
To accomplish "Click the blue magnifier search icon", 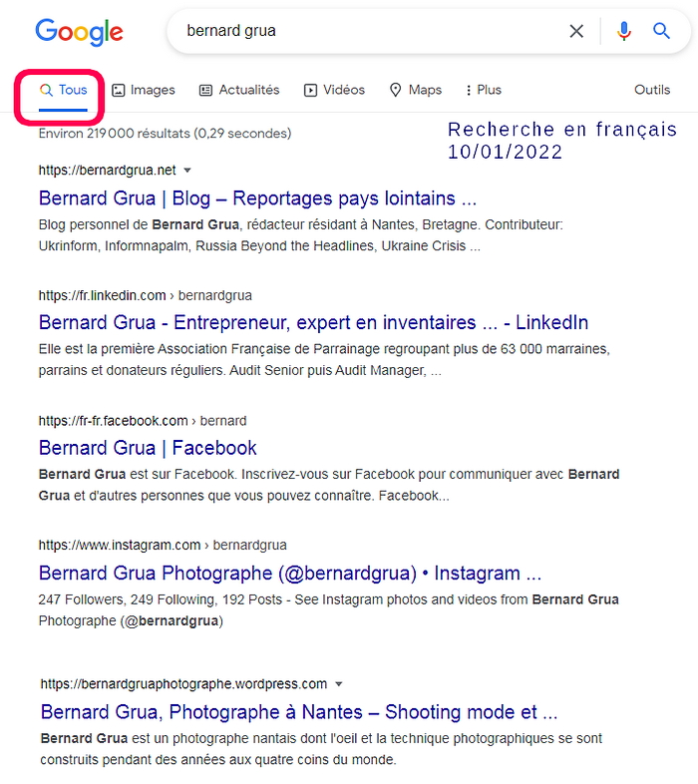I will [661, 31].
